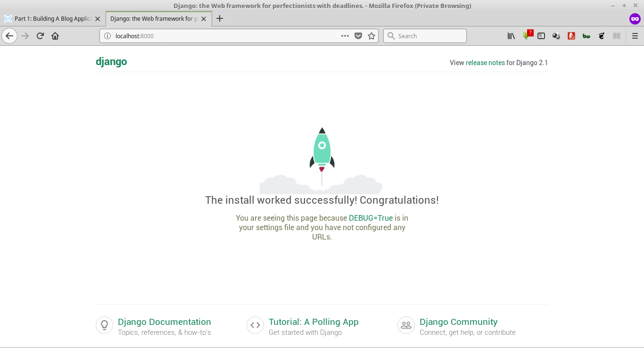Open Tutorial: A Polling App link

(314, 322)
